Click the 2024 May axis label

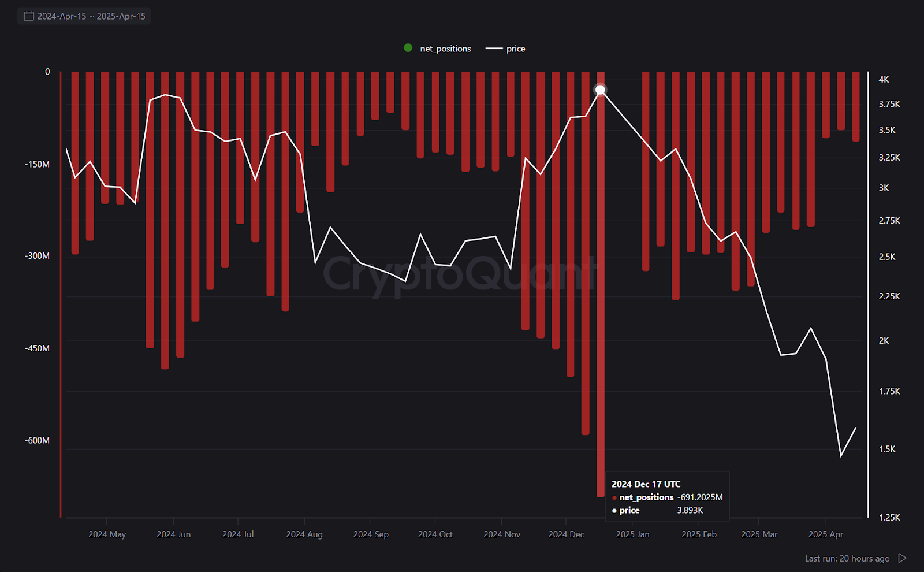coord(107,534)
